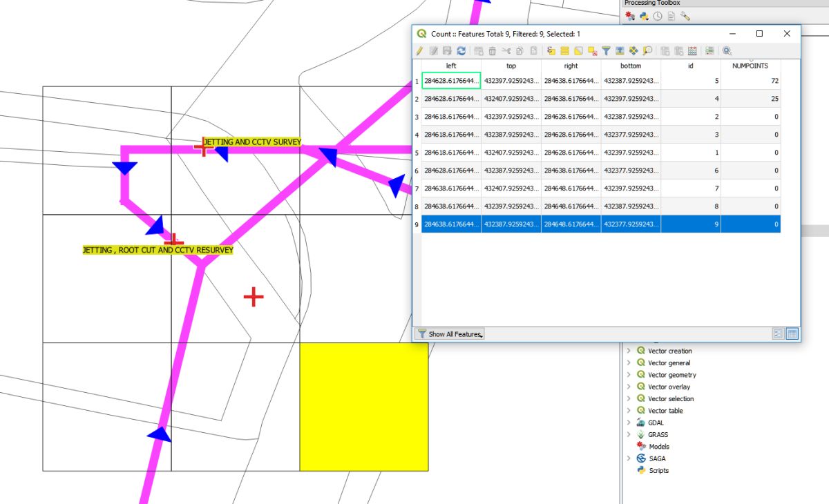Viewport: 829px width, 504px height.
Task: Click the save edits floppy icon
Action: click(x=448, y=50)
